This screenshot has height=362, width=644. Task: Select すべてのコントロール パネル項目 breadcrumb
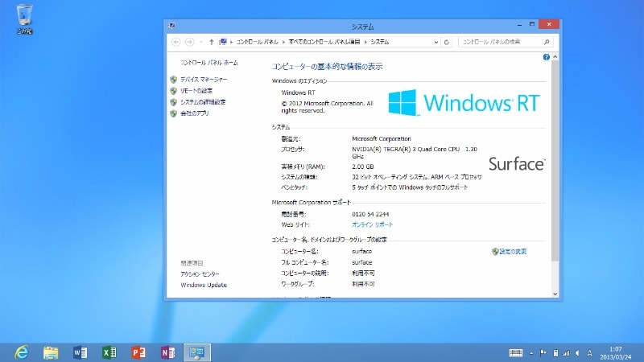tap(324, 42)
